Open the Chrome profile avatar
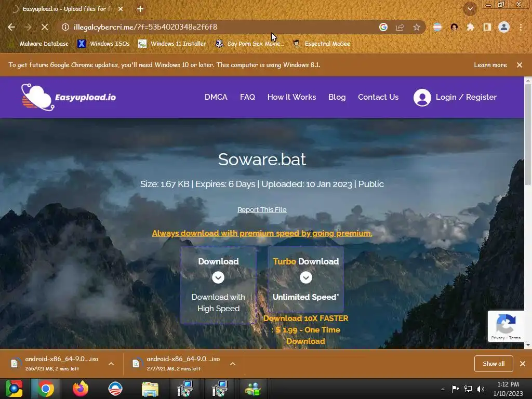This screenshot has height=399, width=532. (504, 27)
